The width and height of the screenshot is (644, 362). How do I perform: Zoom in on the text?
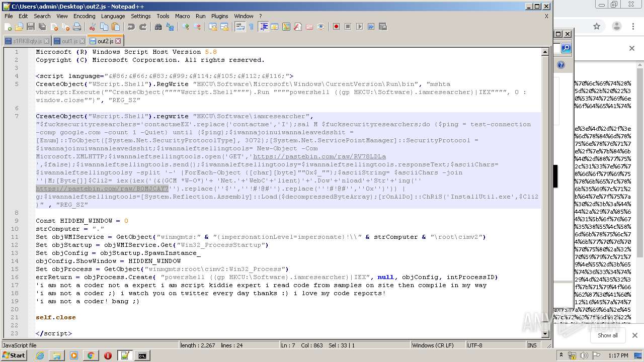click(186, 27)
